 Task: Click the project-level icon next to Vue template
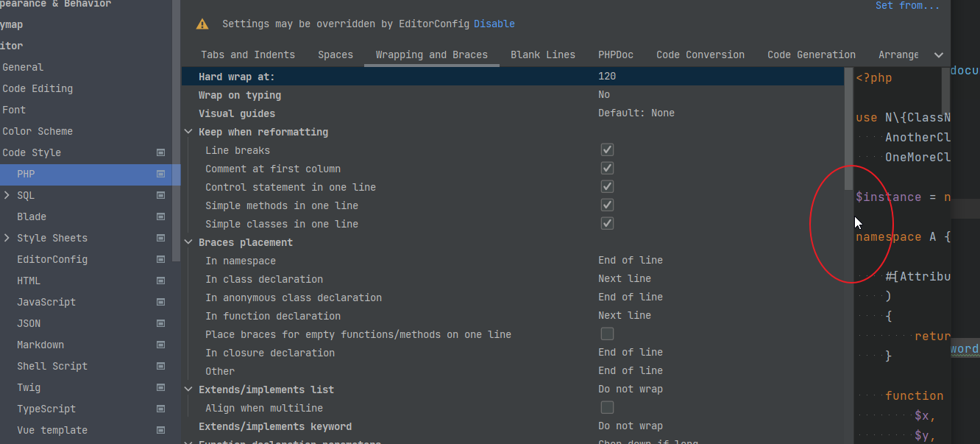click(x=160, y=430)
